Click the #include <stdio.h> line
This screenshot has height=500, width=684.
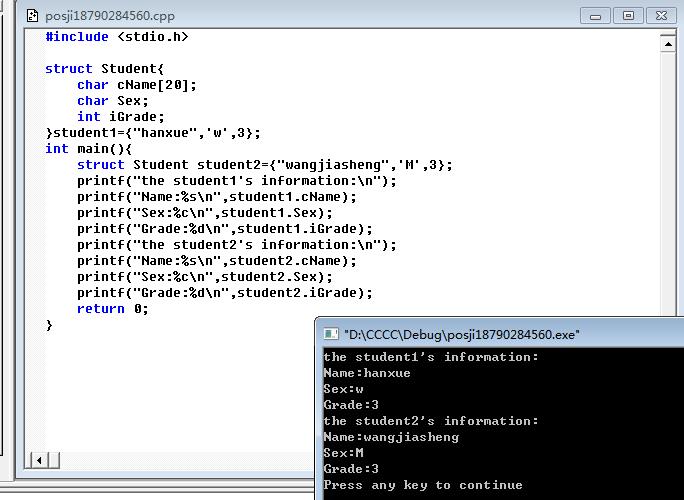(x=117, y=37)
